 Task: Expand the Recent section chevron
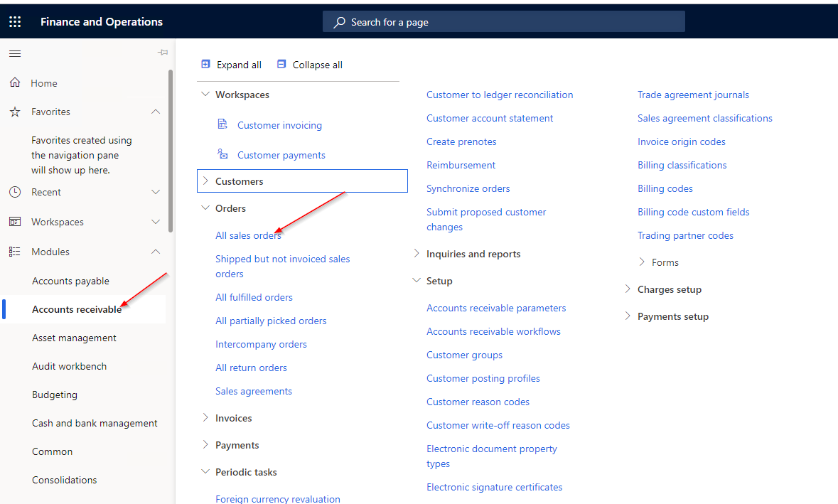(156, 192)
